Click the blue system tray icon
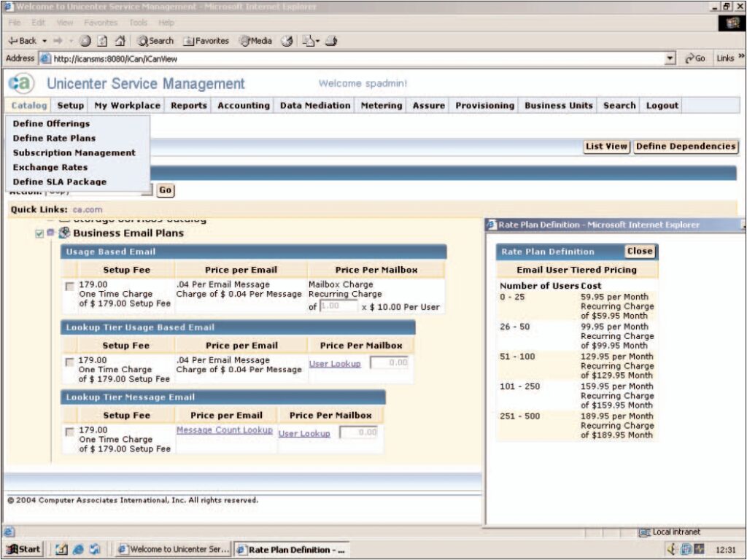Viewport: 747px width, 560px height. (686, 549)
